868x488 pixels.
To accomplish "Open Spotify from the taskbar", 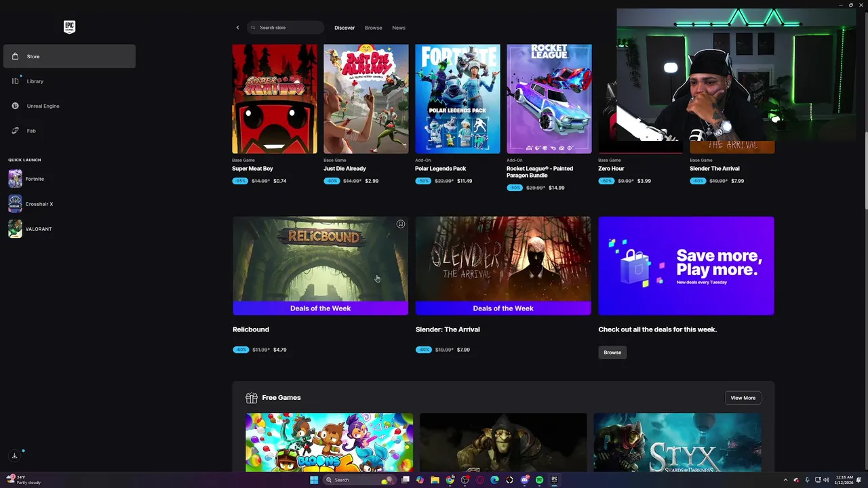I will point(539,480).
